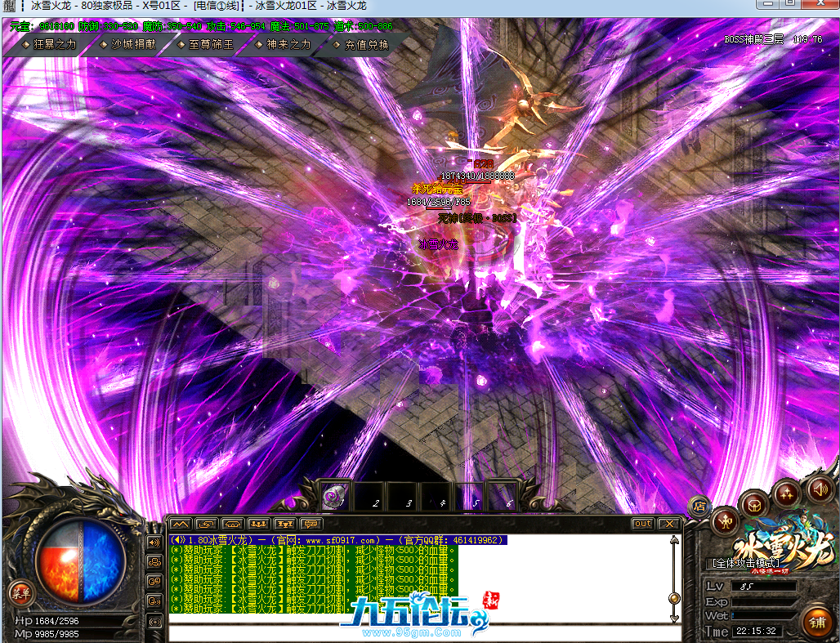Viewport: 840px width, 643px height.
Task: Open the 至尊筛王 menu tab
Action: 206,45
